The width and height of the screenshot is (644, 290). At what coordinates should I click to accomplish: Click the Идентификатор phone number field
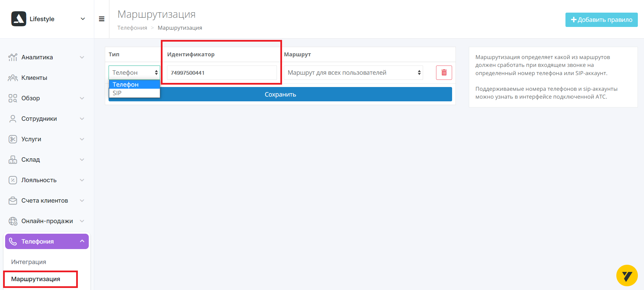pos(222,73)
